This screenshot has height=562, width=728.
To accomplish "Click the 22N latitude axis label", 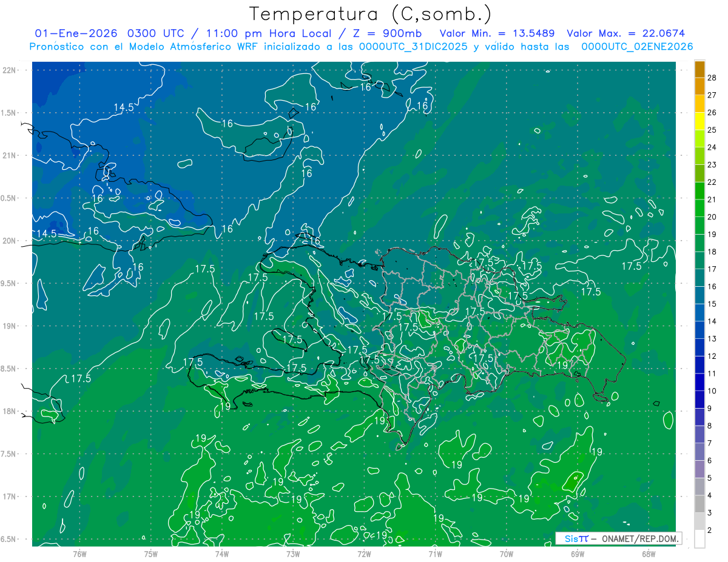I will (8, 70).
